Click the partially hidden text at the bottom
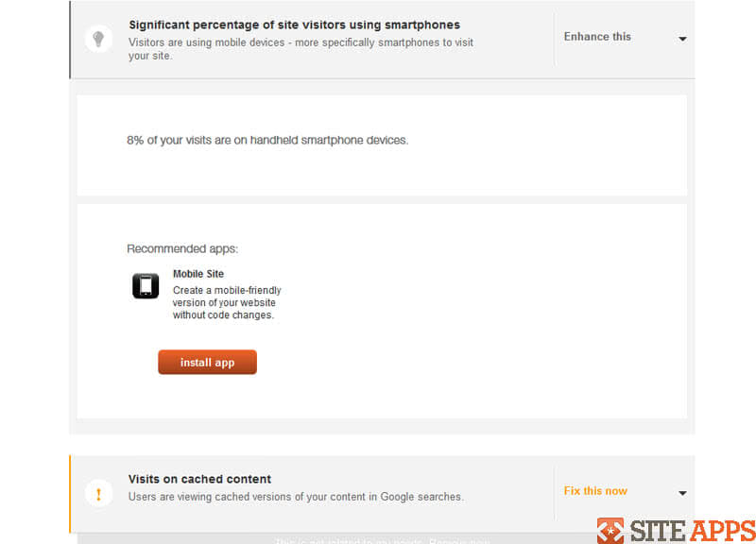The width and height of the screenshot is (756, 544). point(382,540)
